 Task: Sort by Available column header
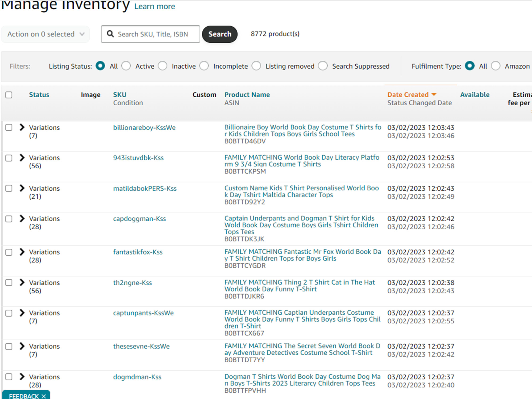475,95
